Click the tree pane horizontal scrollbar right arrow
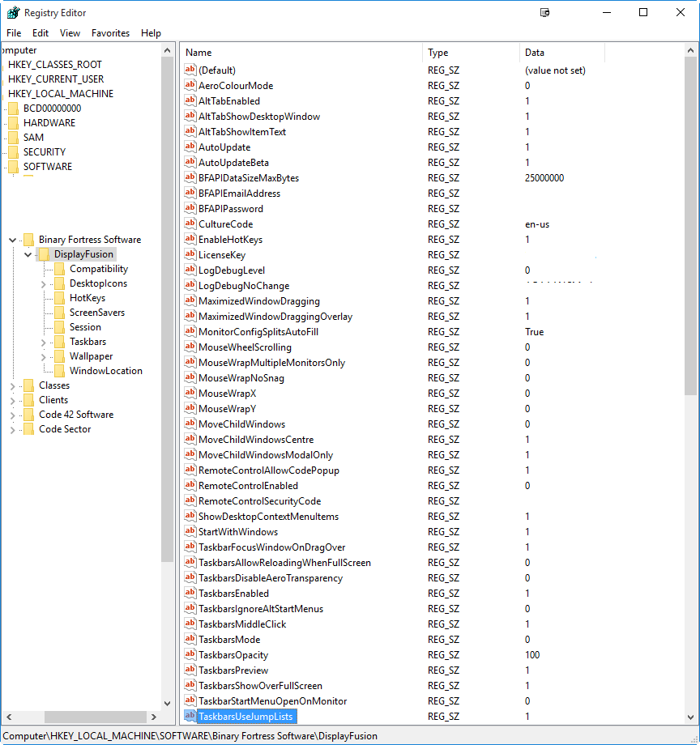Screen dimensions: 700x745 (x=156, y=717)
